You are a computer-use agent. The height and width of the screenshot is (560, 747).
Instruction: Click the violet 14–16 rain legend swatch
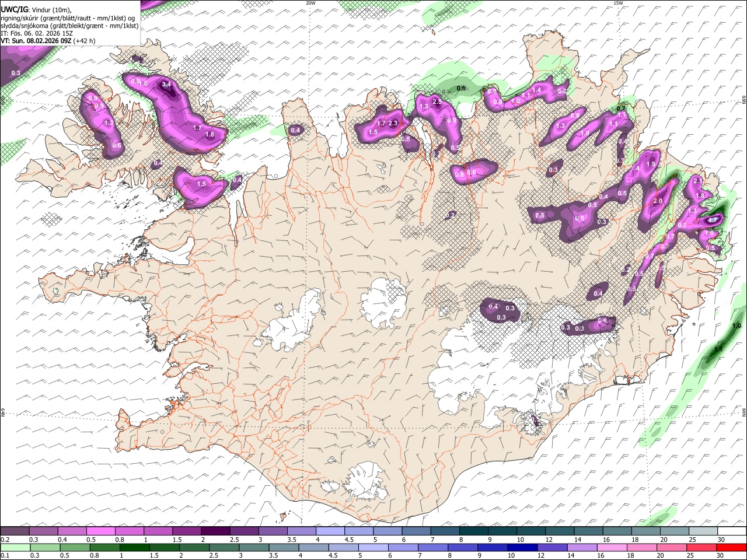(582, 547)
